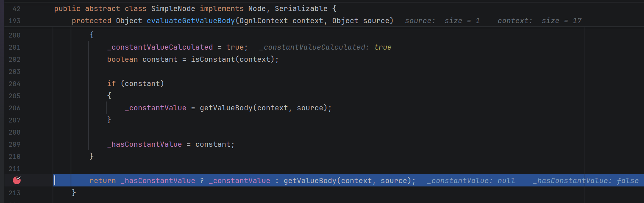
Task: Click the source: size = 1 inline hint
Action: [442, 21]
